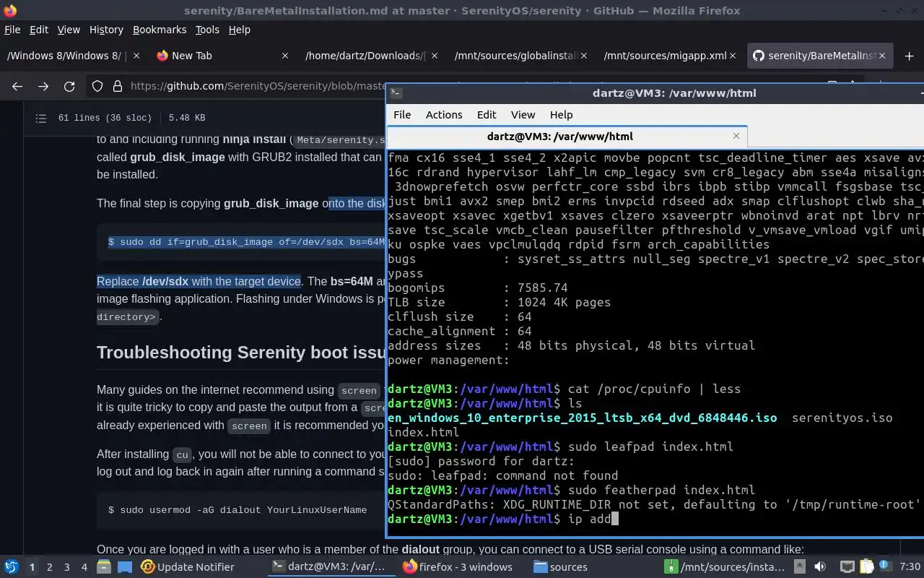Click sudo usermod dialout code block

[237, 510]
